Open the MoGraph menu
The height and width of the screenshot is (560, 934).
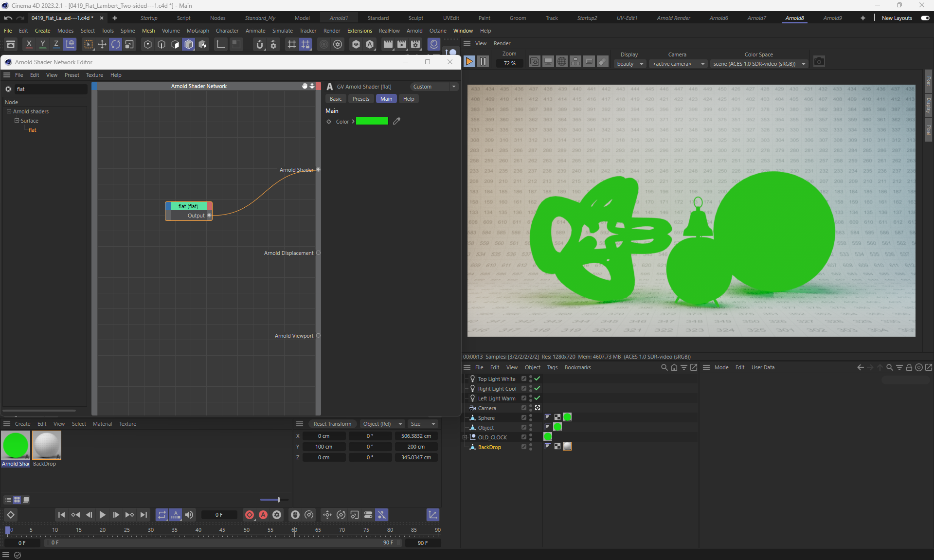198,31
